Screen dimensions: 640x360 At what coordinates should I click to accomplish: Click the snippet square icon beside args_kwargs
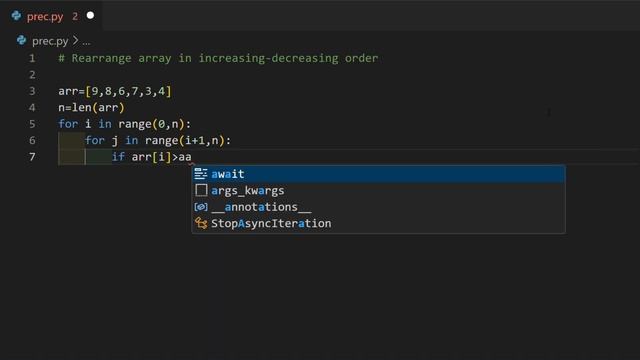[x=201, y=190]
